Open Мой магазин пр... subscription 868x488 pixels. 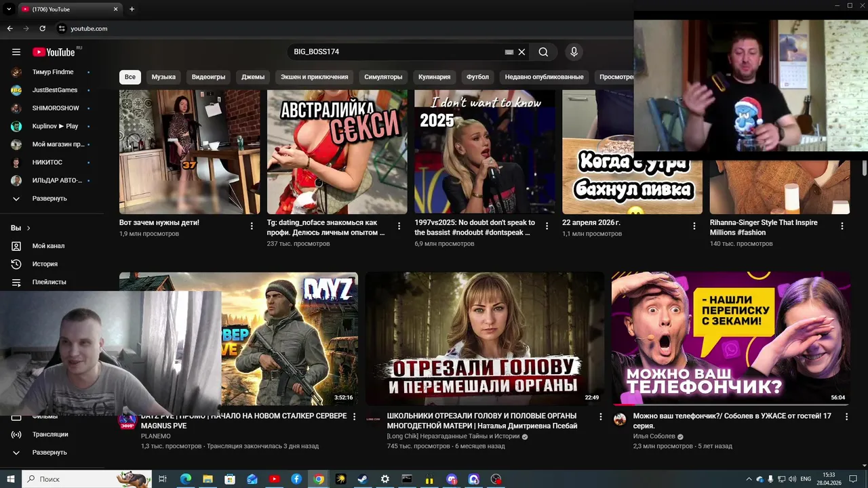coord(52,144)
